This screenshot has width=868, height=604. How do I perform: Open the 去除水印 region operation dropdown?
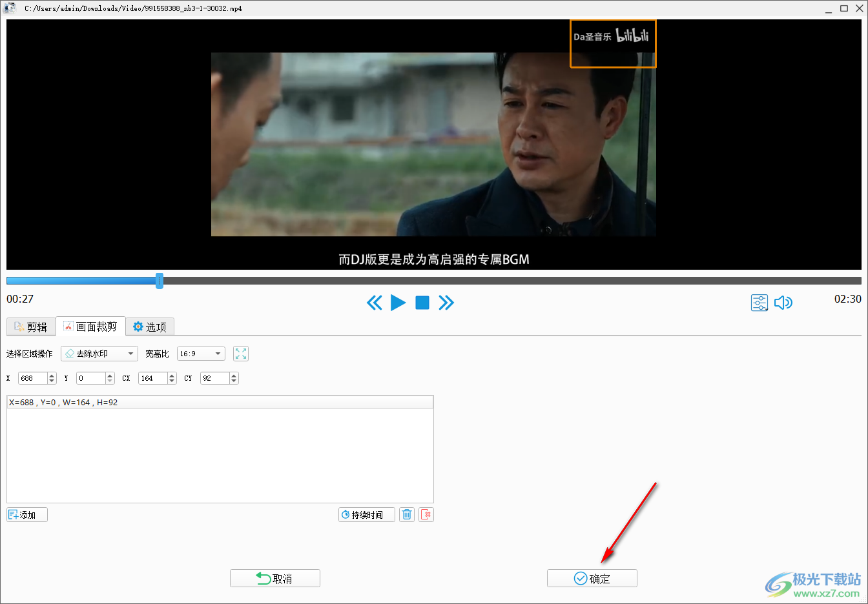coord(99,354)
